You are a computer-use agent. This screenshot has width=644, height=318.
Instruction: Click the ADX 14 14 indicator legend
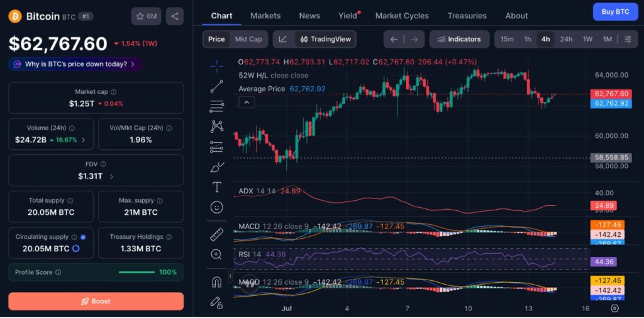[269, 191]
